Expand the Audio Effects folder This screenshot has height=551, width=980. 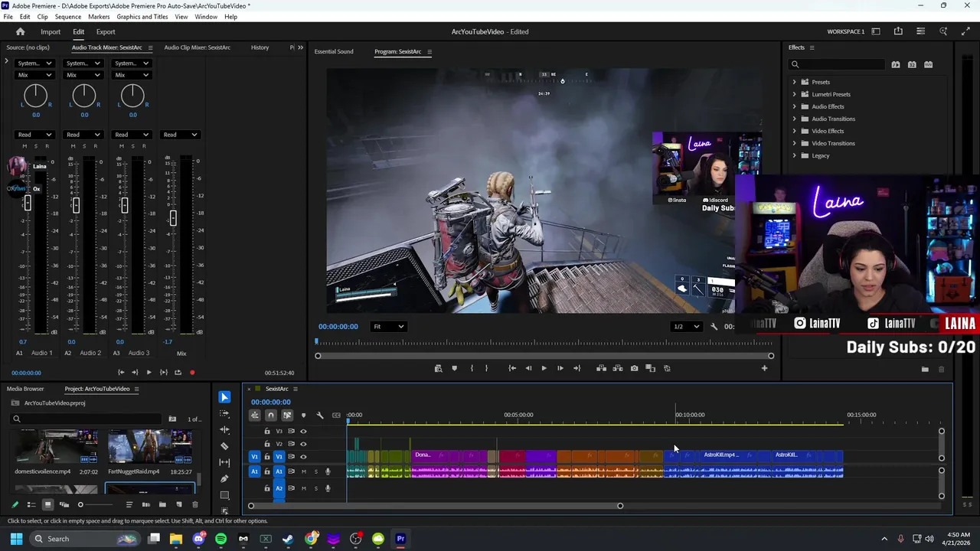(794, 106)
